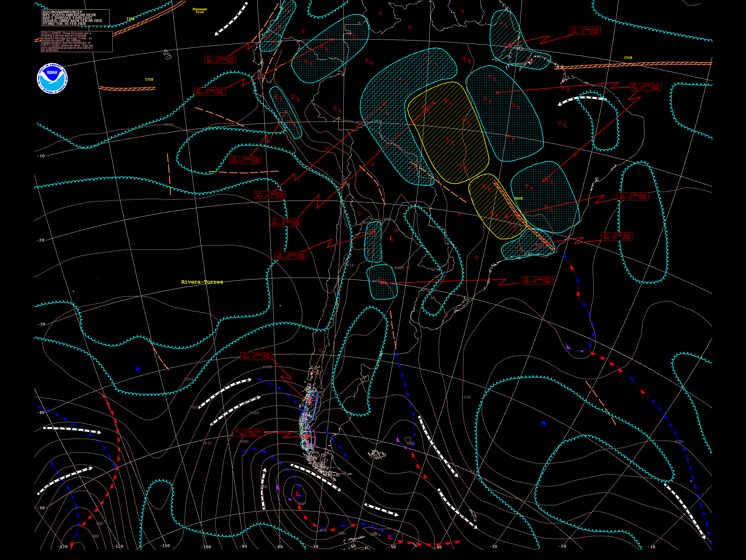Click the -100 longitude label
The height and width of the screenshot is (560, 746).
[x=206, y=547]
